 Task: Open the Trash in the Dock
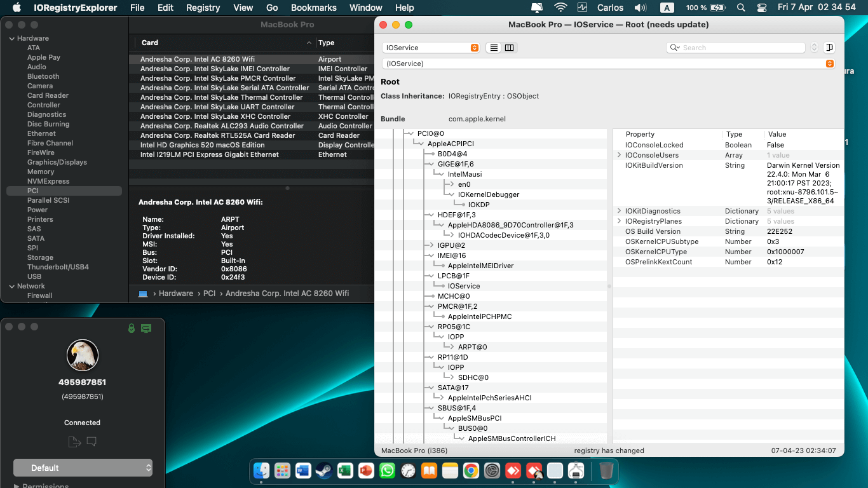[x=606, y=471]
